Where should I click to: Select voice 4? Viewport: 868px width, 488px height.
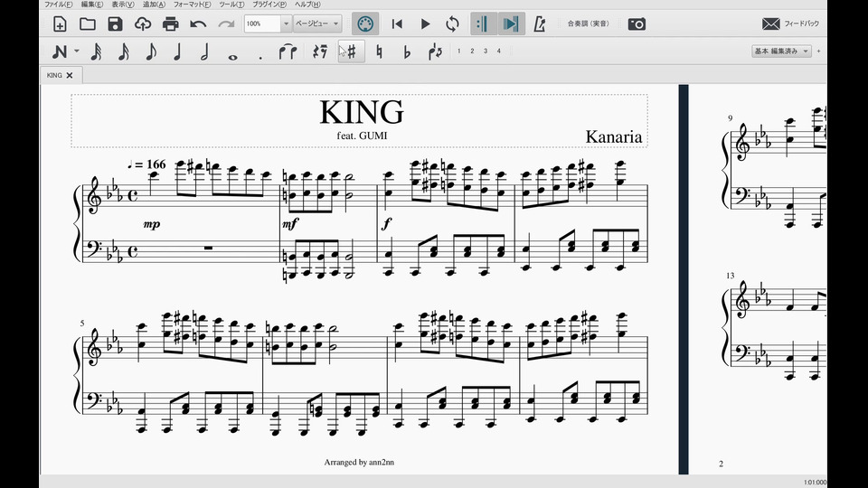[499, 51]
